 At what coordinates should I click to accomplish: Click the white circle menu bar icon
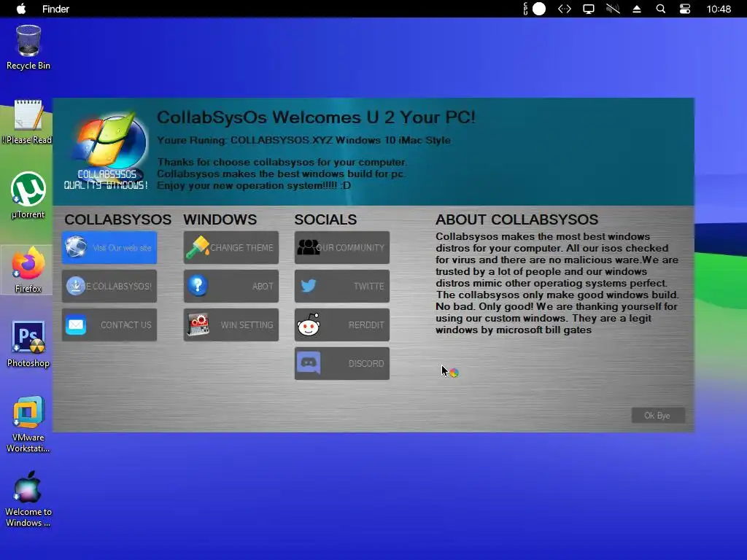coord(539,9)
